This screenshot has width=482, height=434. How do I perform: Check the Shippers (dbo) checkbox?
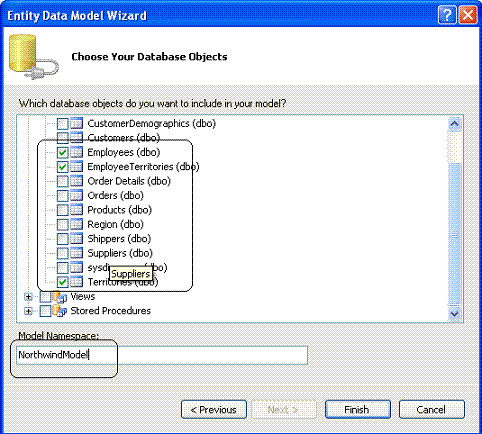(x=62, y=239)
